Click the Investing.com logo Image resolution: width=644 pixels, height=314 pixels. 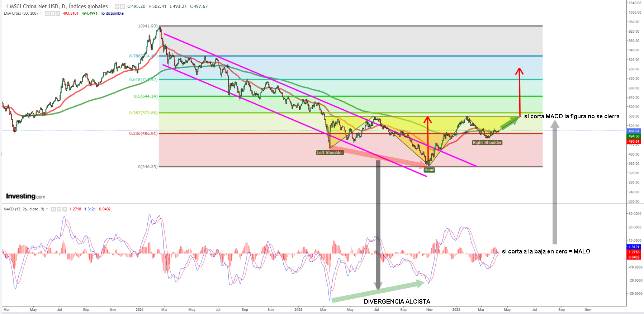(25, 196)
